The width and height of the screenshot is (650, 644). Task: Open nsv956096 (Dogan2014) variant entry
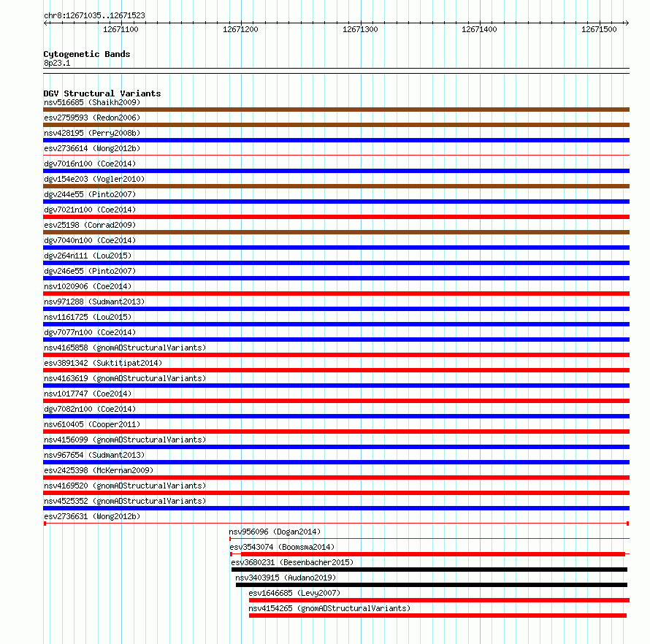(275, 532)
